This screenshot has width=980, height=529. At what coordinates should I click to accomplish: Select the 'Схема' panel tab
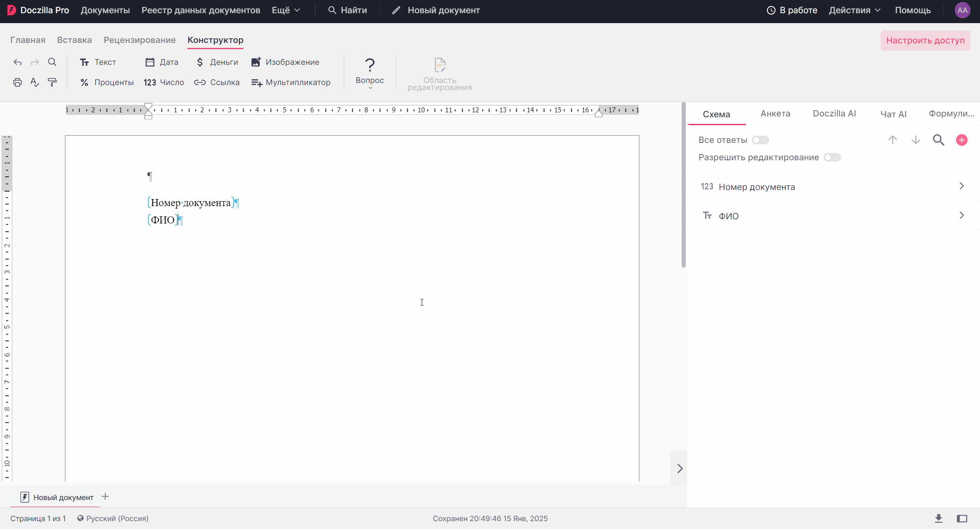point(716,114)
